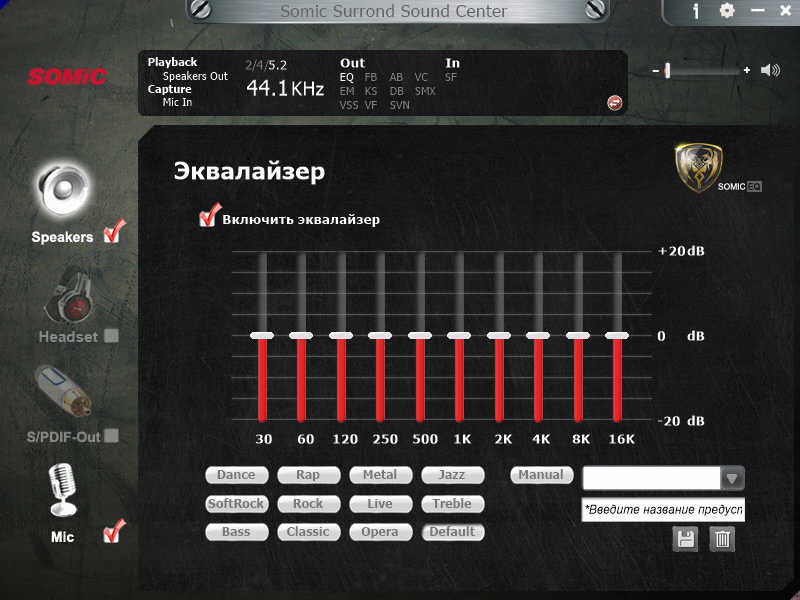Select the Speakers device icon
The image size is (800, 600).
pos(63,190)
